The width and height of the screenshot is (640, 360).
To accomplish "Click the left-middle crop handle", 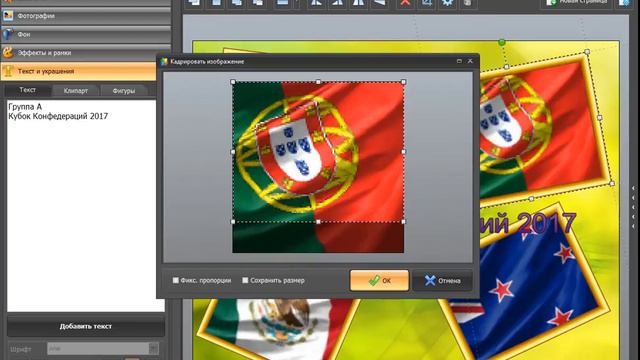I will pyautogui.click(x=233, y=152).
